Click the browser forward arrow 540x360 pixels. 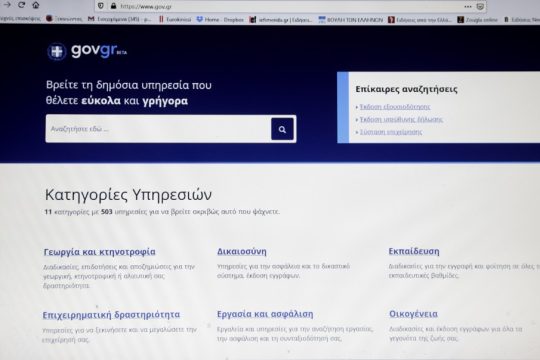(x=7, y=5)
